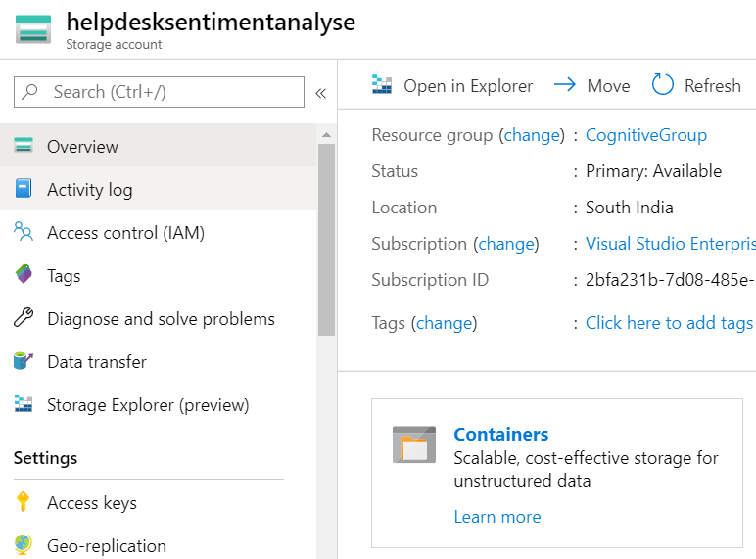The image size is (756, 559).
Task: Click the Move arrow icon
Action: 565,84
